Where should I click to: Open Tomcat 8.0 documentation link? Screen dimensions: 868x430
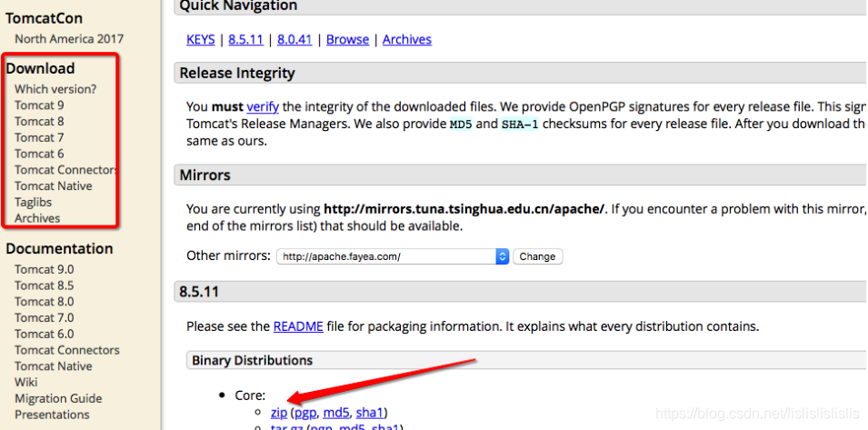click(45, 302)
